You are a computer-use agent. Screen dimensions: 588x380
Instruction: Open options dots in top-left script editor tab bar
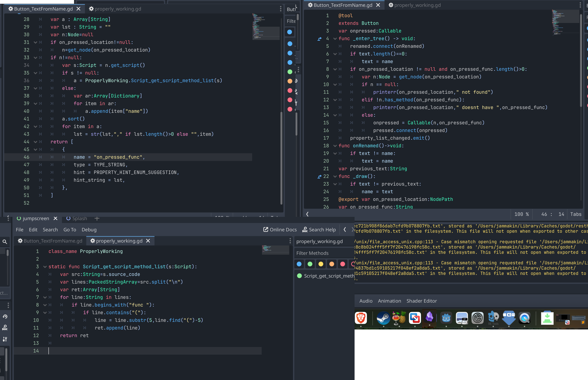(x=281, y=9)
